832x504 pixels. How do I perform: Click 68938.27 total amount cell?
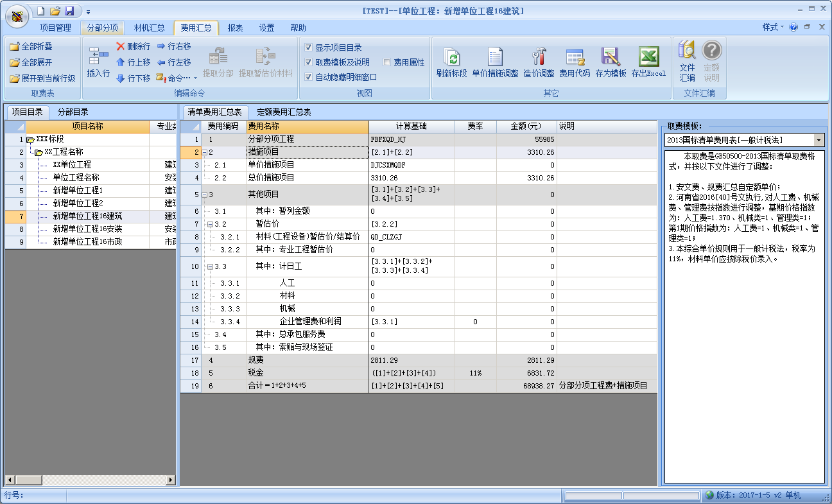coord(526,386)
